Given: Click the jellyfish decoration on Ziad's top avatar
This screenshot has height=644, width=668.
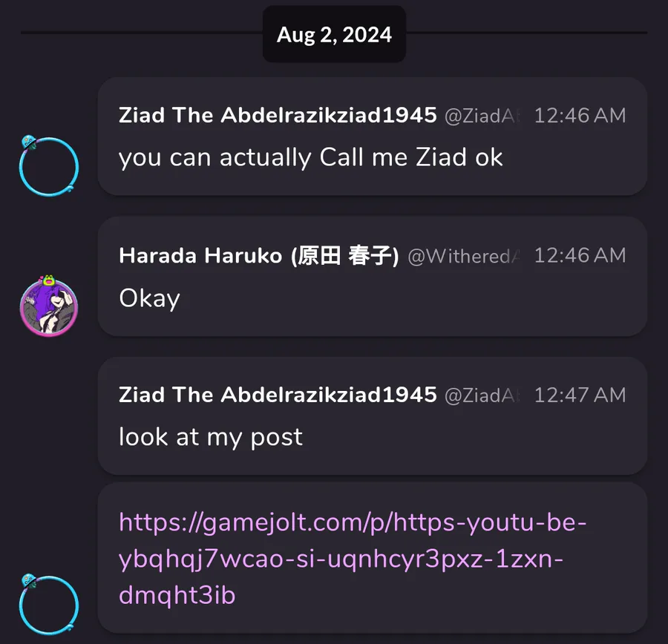Looking at the screenshot, I should [29, 142].
